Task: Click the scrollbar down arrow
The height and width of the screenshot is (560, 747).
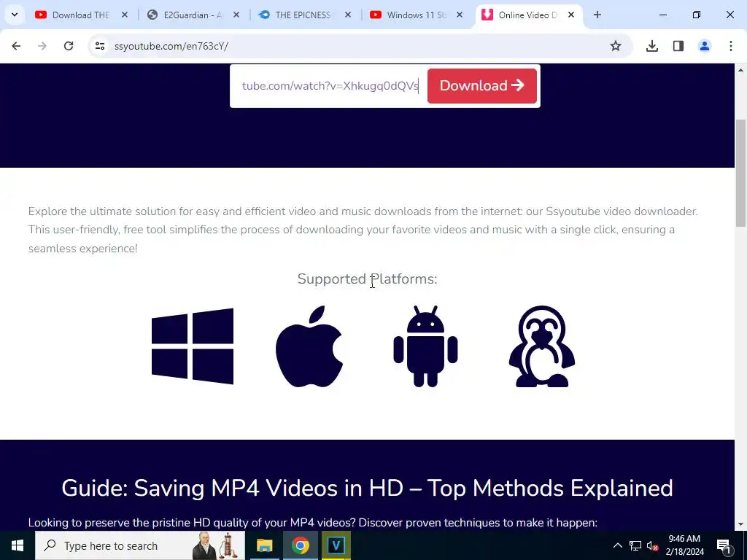Action: (x=740, y=524)
